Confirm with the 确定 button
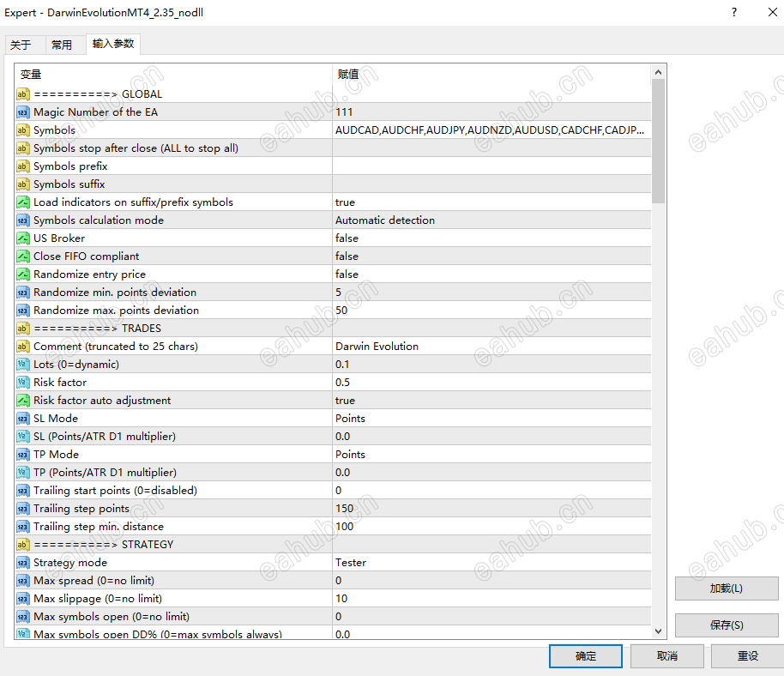Image resolution: width=784 pixels, height=676 pixels. pos(586,656)
